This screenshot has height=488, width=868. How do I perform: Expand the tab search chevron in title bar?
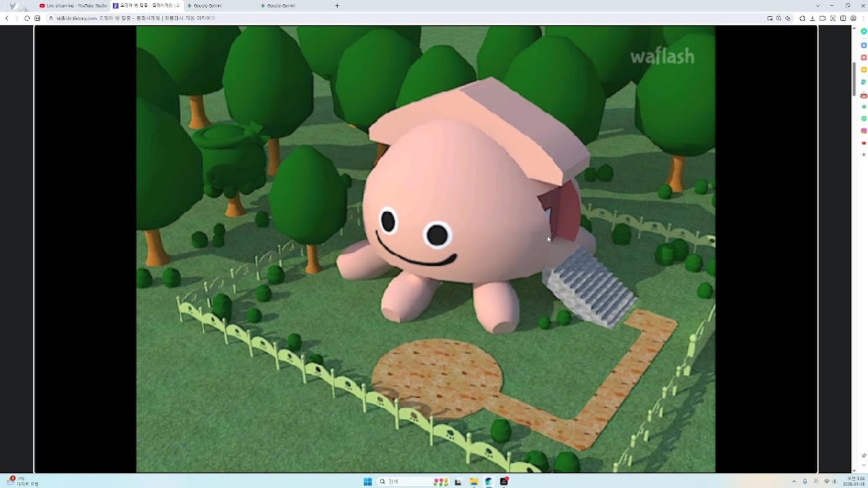click(817, 5)
